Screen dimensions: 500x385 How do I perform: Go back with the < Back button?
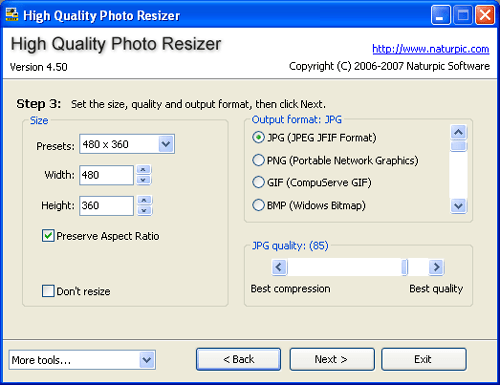pyautogui.click(x=238, y=359)
